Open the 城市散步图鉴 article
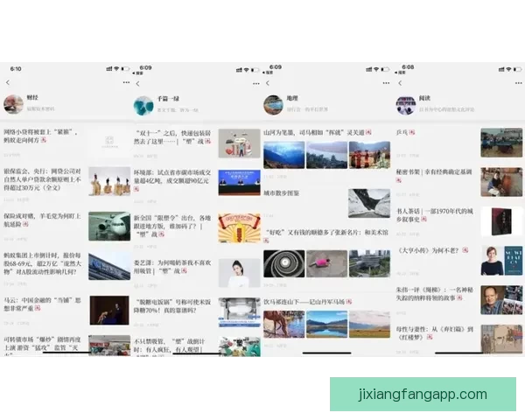 [281, 192]
